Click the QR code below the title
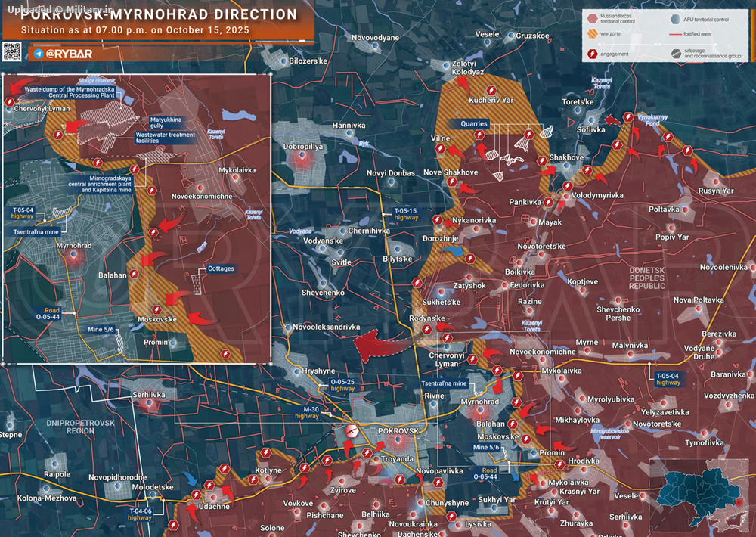Image resolution: width=756 pixels, height=537 pixels. click(11, 51)
